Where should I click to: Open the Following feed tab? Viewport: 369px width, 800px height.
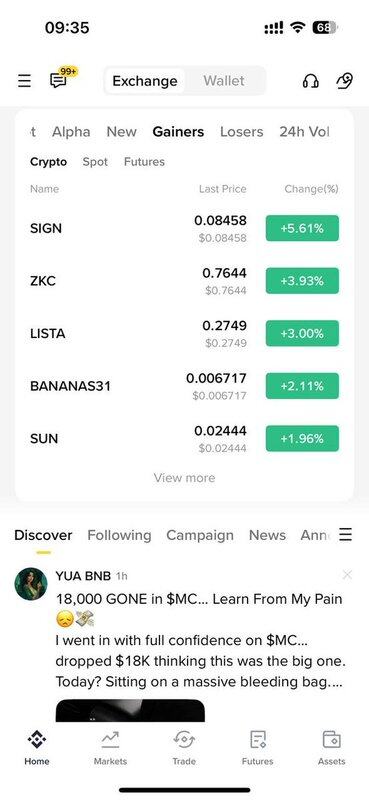pyautogui.click(x=119, y=535)
